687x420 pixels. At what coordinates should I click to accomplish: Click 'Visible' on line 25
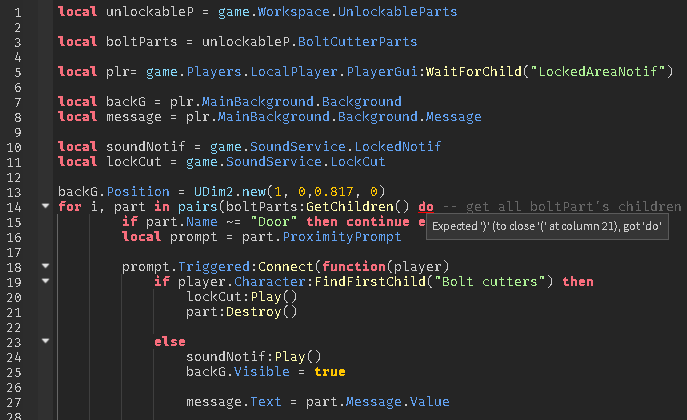click(x=262, y=371)
